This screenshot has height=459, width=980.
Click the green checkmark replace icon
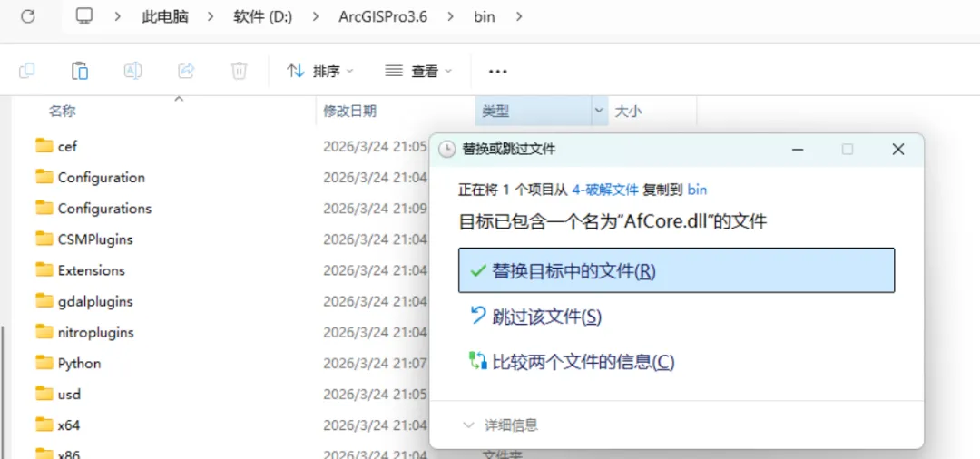pos(479,270)
